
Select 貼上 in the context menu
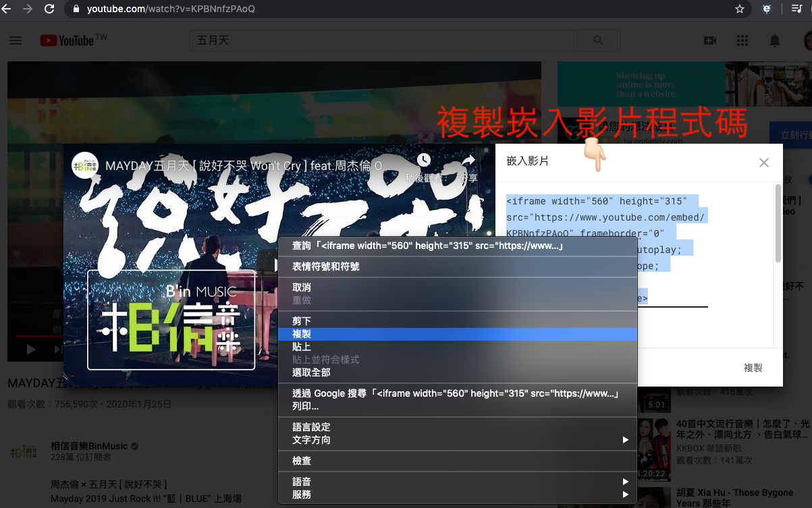458,347
